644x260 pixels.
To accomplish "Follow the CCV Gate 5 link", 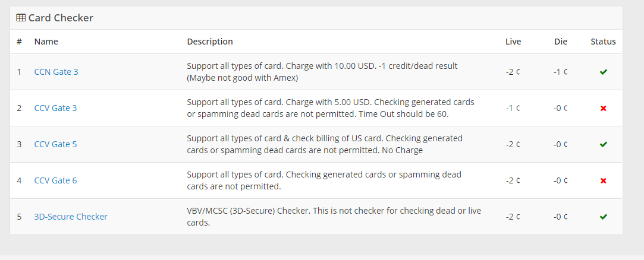I will (x=55, y=144).
